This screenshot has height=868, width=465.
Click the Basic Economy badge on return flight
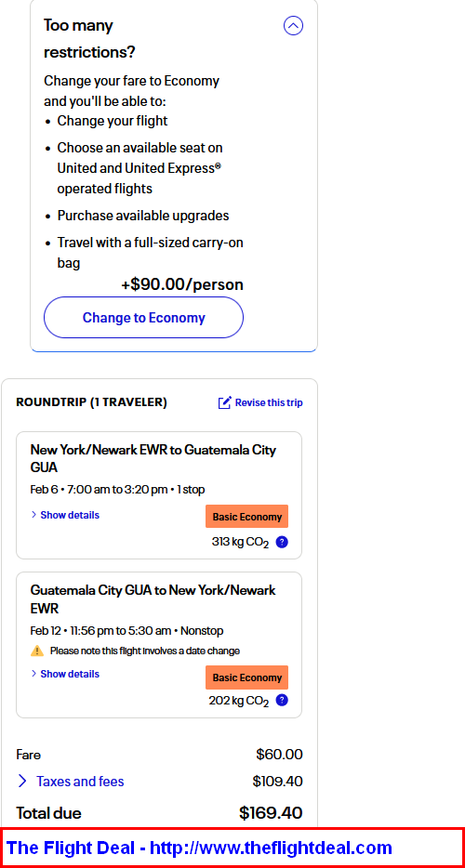[246, 677]
